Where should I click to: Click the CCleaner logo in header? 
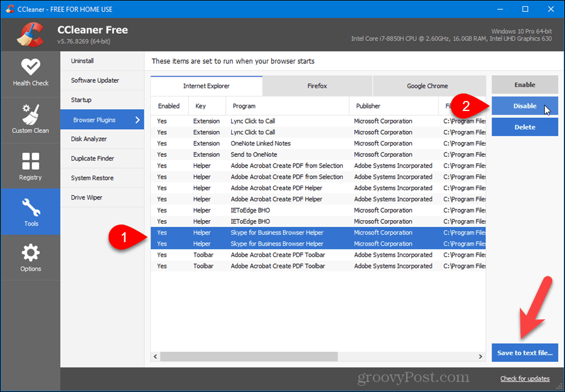(x=30, y=34)
